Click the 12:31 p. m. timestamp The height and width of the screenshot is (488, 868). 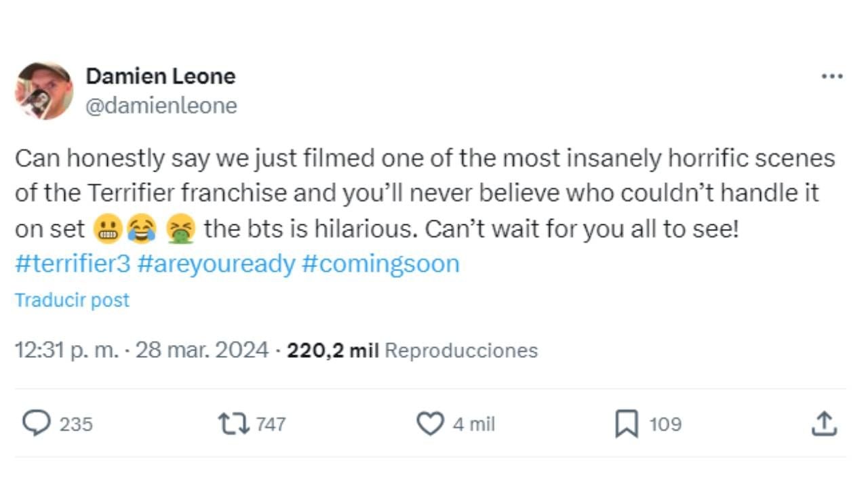point(66,350)
